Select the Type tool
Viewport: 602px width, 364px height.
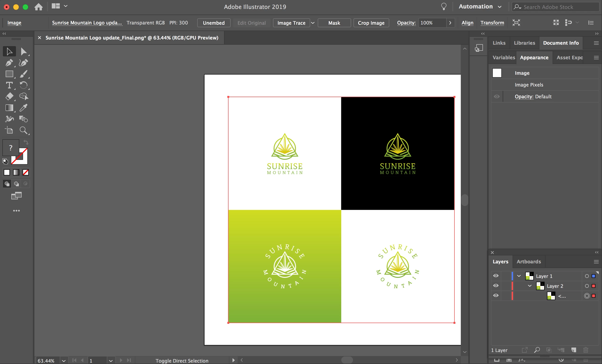(9, 85)
